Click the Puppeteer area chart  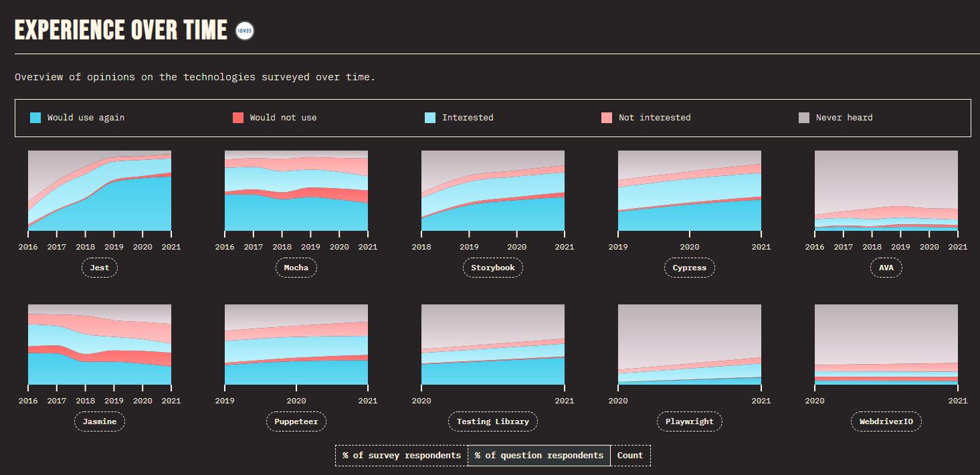click(x=296, y=345)
